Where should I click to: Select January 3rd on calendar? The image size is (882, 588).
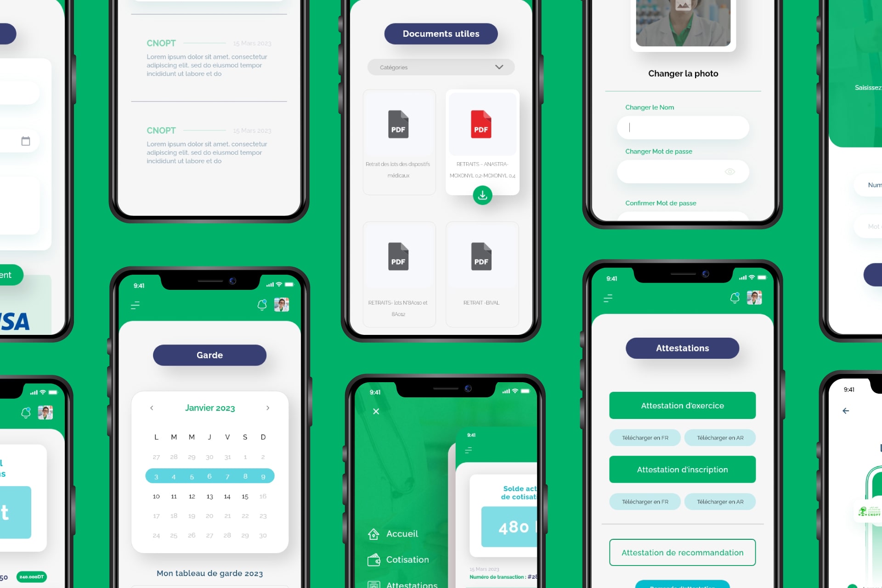(x=156, y=476)
